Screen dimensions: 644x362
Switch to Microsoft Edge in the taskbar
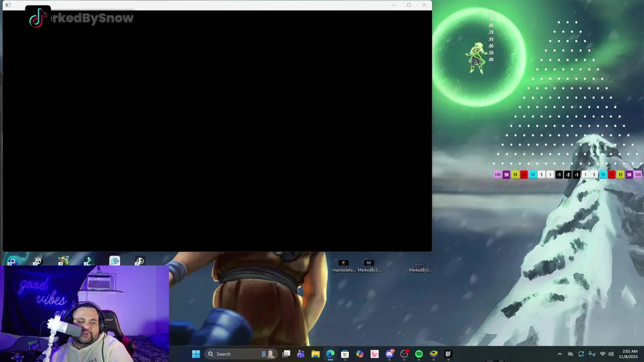[x=330, y=354]
